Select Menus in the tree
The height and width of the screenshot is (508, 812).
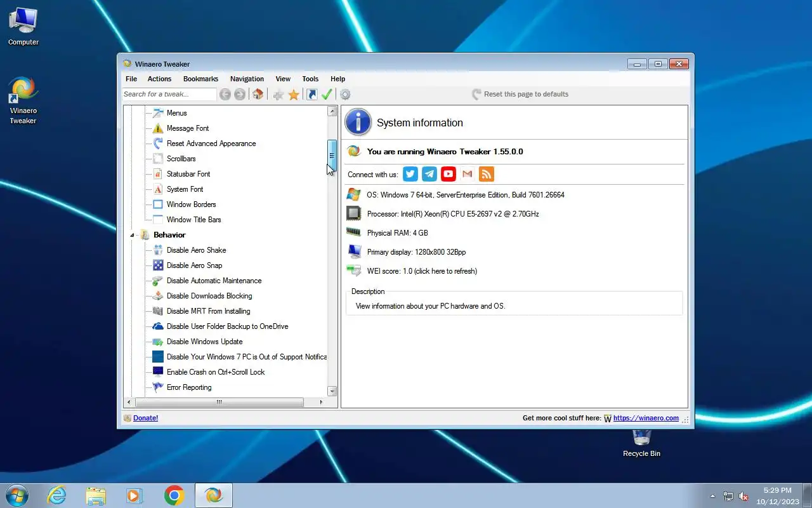tap(176, 113)
